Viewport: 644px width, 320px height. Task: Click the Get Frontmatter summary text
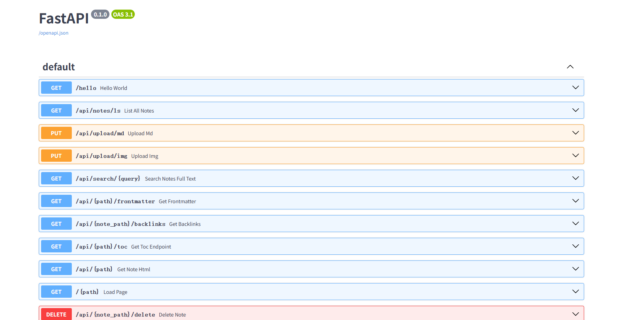[x=177, y=201]
